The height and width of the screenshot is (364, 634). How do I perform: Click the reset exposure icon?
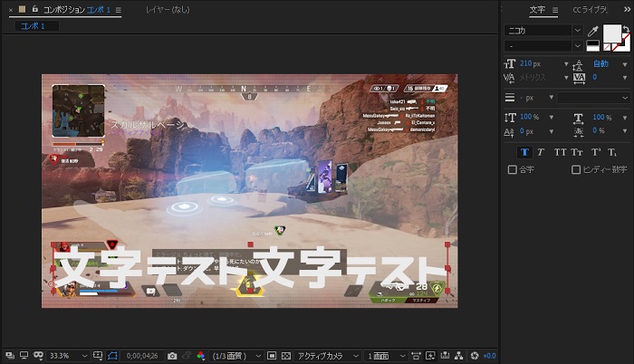click(x=475, y=356)
